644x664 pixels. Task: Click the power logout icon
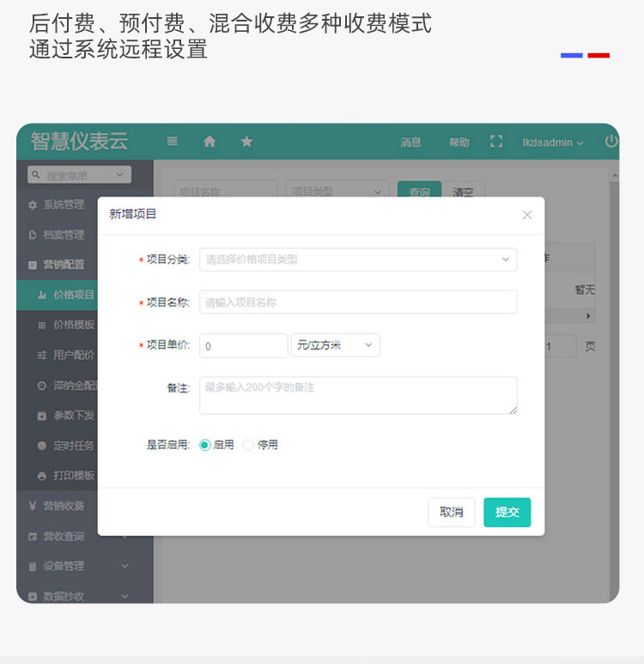[x=611, y=142]
